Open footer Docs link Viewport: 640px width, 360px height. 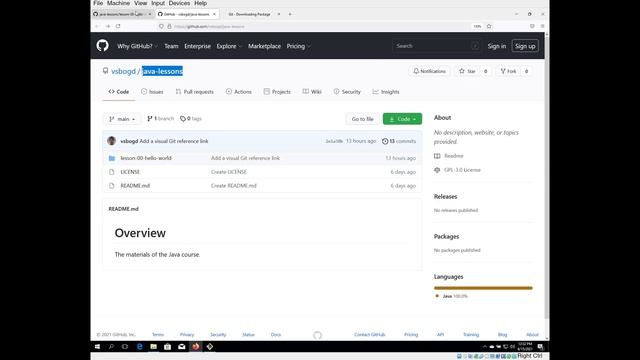276,335
